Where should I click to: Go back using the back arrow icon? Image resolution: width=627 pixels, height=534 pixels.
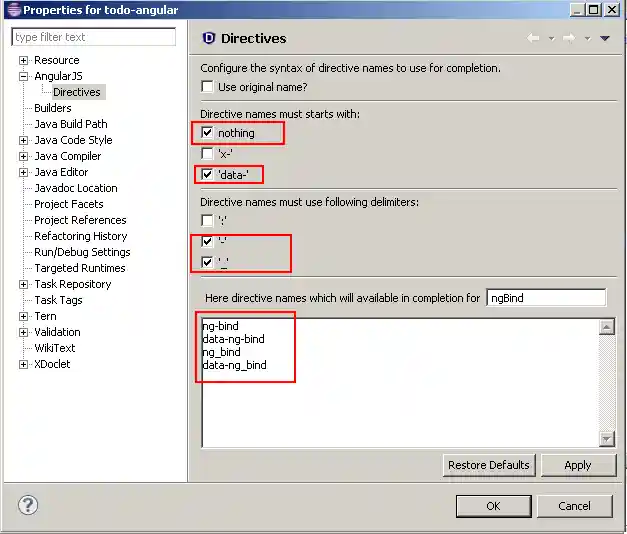tap(533, 38)
